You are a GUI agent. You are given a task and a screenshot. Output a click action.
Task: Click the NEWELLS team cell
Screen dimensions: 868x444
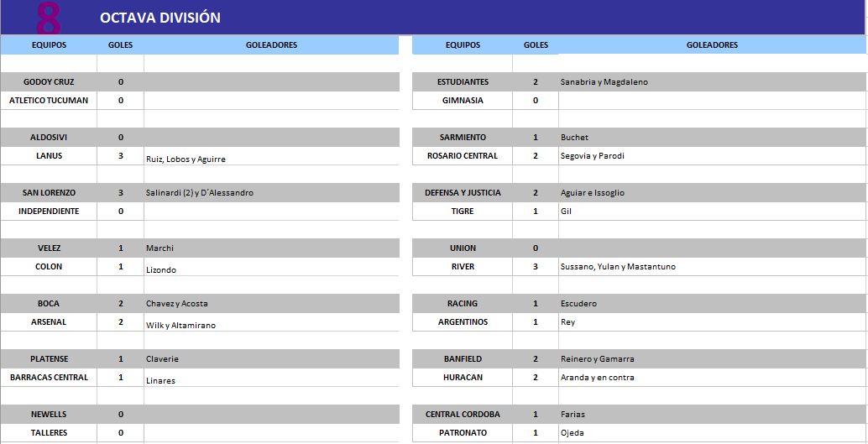pyautogui.click(x=49, y=414)
